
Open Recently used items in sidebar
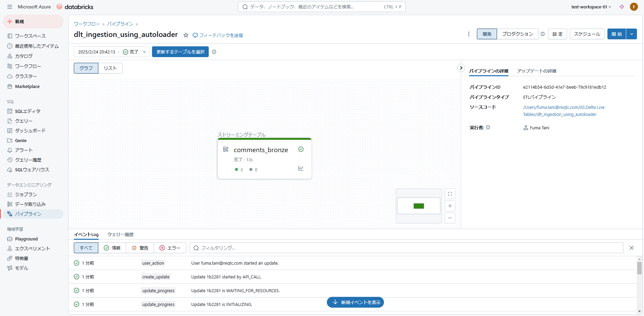(x=33, y=46)
